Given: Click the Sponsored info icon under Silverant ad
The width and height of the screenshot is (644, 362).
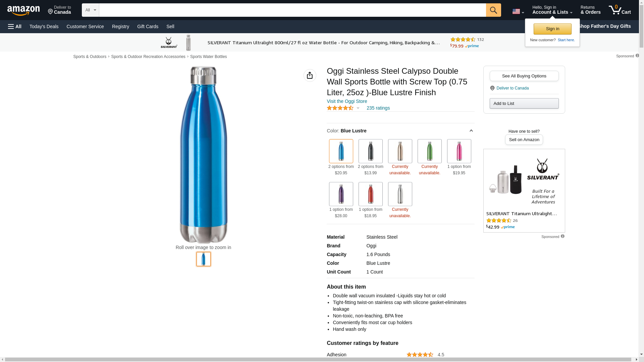Looking at the screenshot, I should (562, 236).
